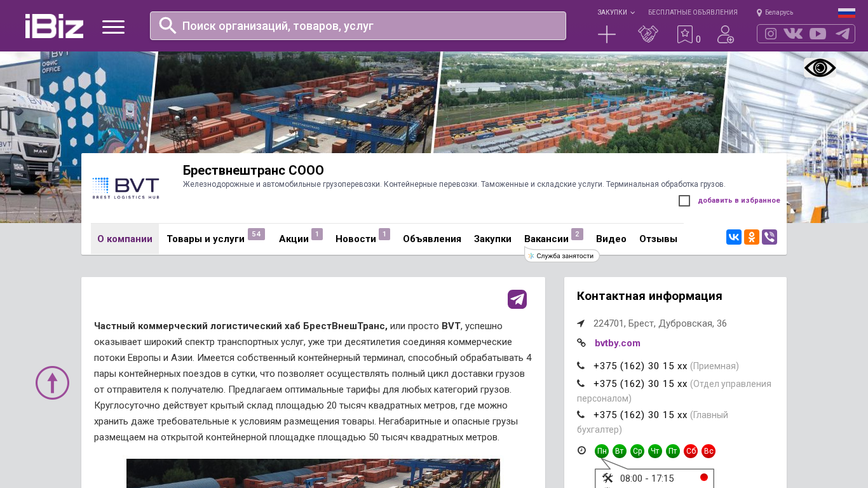The width and height of the screenshot is (868, 488).
Task: Share the company page on VK
Action: pyautogui.click(x=734, y=237)
